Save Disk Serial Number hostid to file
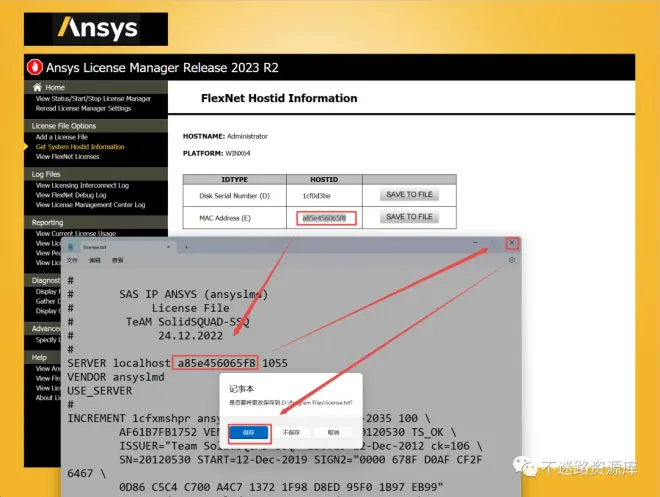The image size is (660, 497). tap(409, 194)
